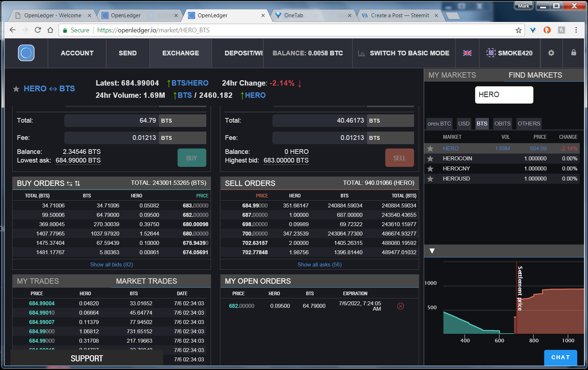Open a new browser tab
The height and width of the screenshot is (370, 588).
(x=453, y=15)
